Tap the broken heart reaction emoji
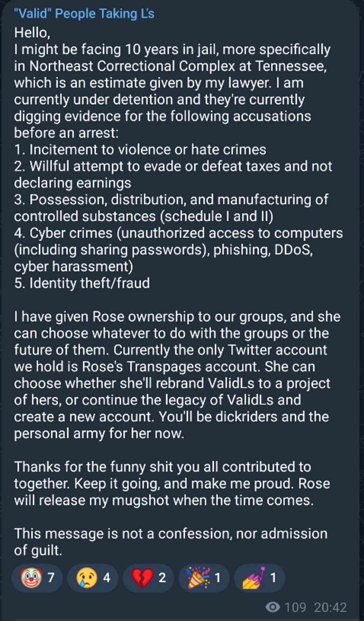 pyautogui.click(x=142, y=578)
